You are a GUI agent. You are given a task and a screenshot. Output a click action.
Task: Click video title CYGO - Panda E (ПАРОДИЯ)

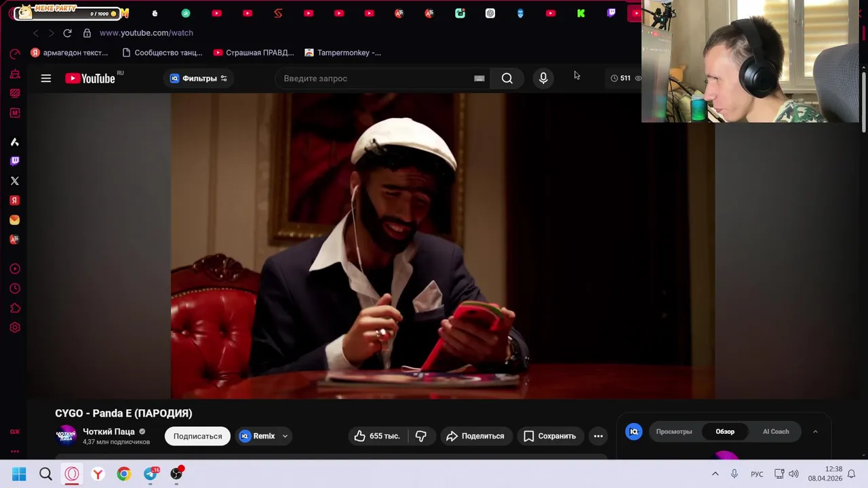click(x=123, y=413)
